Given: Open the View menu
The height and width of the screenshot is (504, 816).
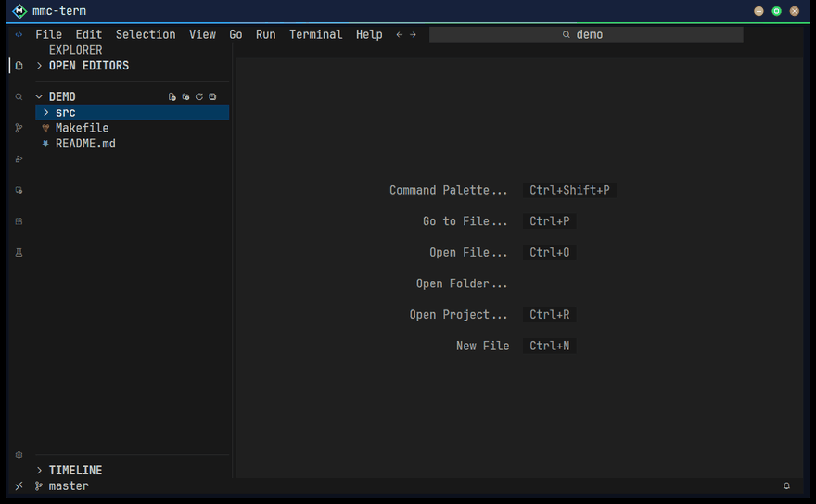Looking at the screenshot, I should coord(202,35).
